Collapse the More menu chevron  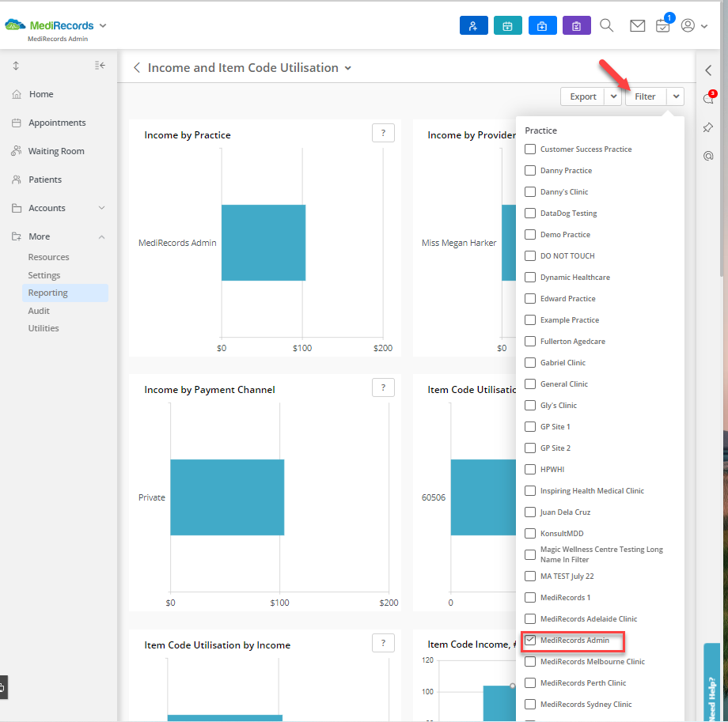[x=101, y=236]
